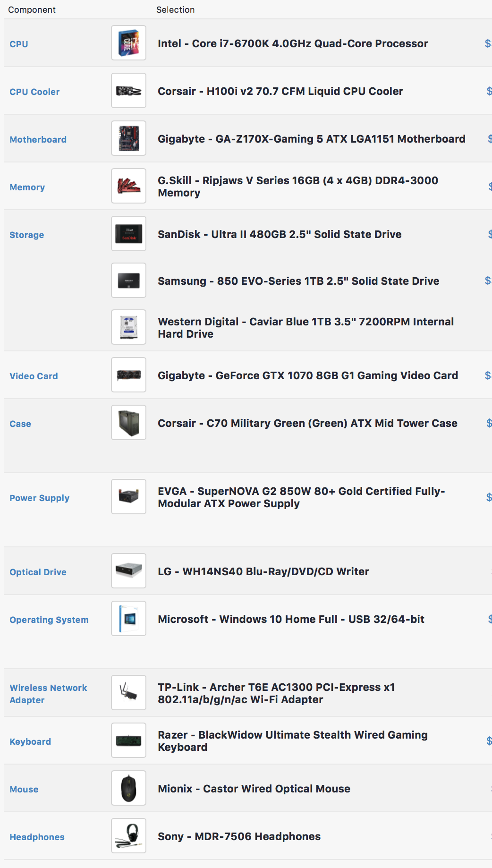Open TP-Link Archer T6E AC1300 adapter page
Viewport: 492px width, 868px height.
coord(276,693)
